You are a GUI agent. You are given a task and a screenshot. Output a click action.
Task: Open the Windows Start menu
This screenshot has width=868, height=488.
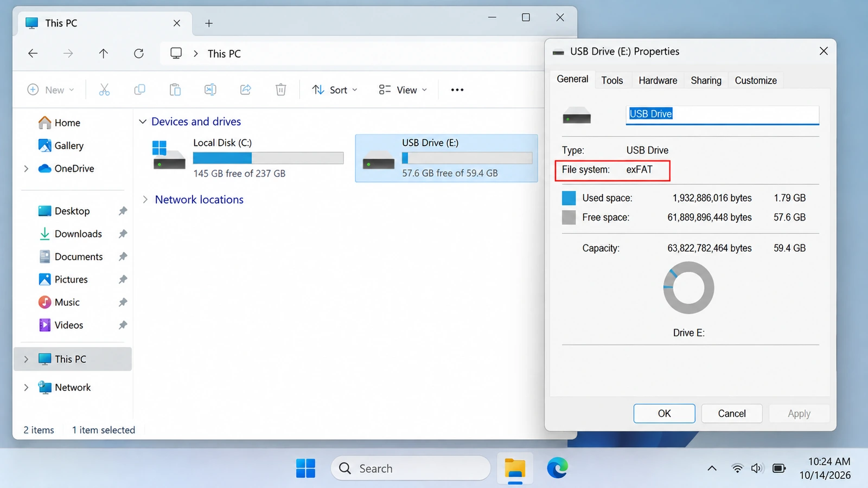click(306, 468)
